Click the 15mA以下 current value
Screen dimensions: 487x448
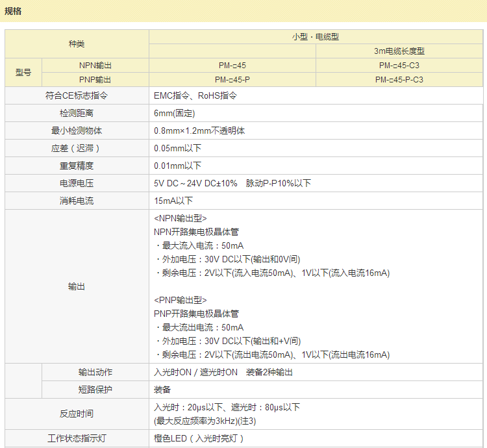(x=173, y=201)
